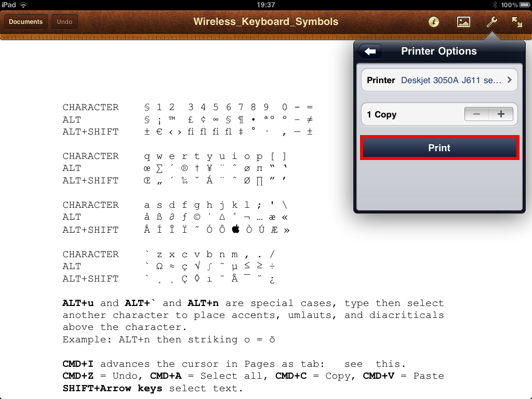Tap the Tools wrench icon

click(491, 22)
